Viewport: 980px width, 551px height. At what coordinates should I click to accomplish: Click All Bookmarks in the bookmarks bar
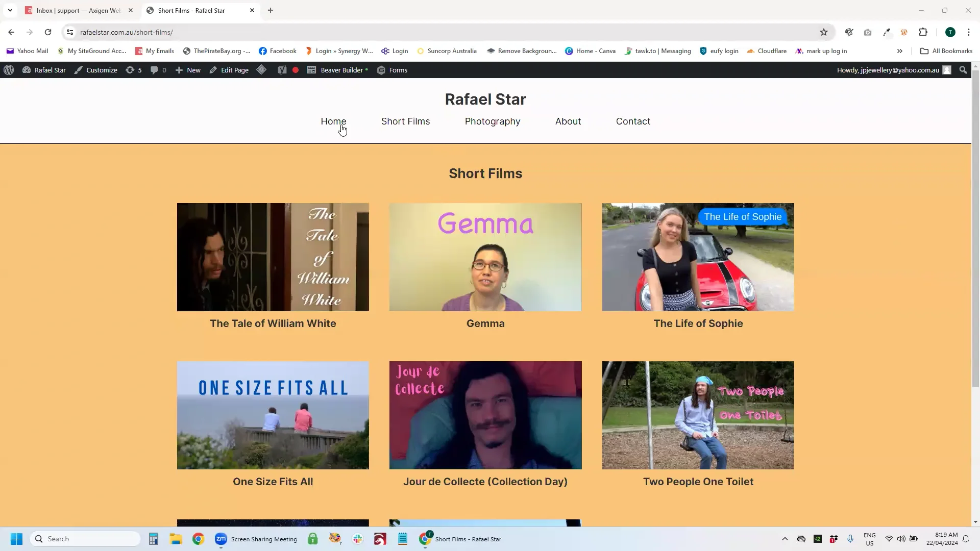(946, 51)
